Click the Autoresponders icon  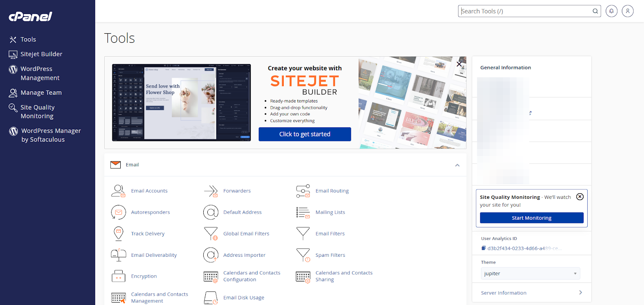point(118,212)
